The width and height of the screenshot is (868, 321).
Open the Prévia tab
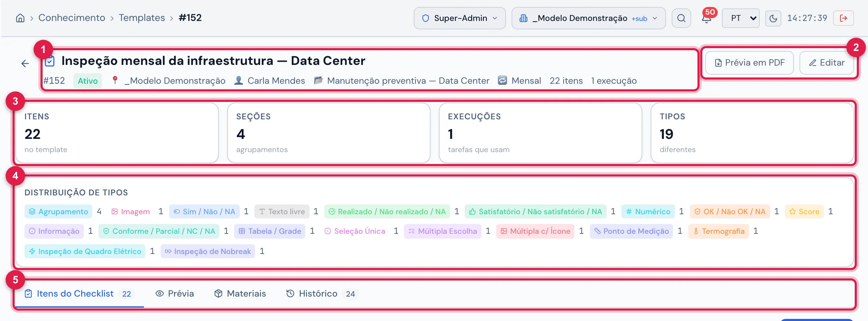(x=174, y=294)
